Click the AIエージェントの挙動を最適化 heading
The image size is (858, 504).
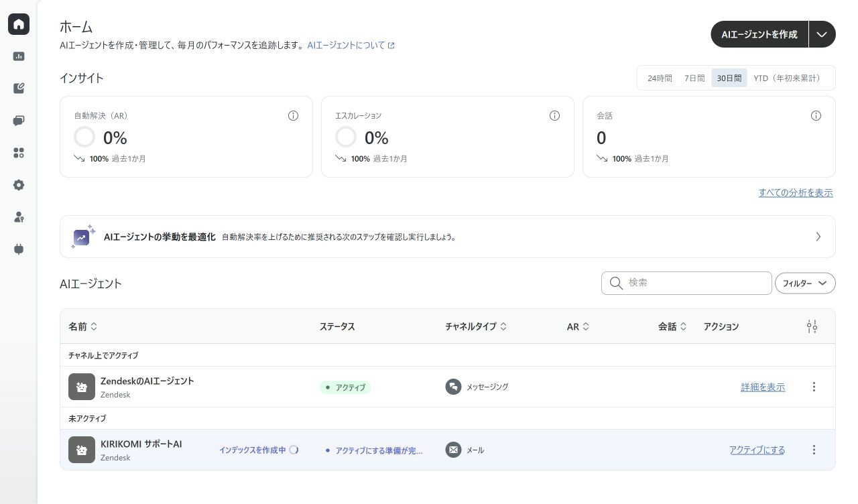160,237
